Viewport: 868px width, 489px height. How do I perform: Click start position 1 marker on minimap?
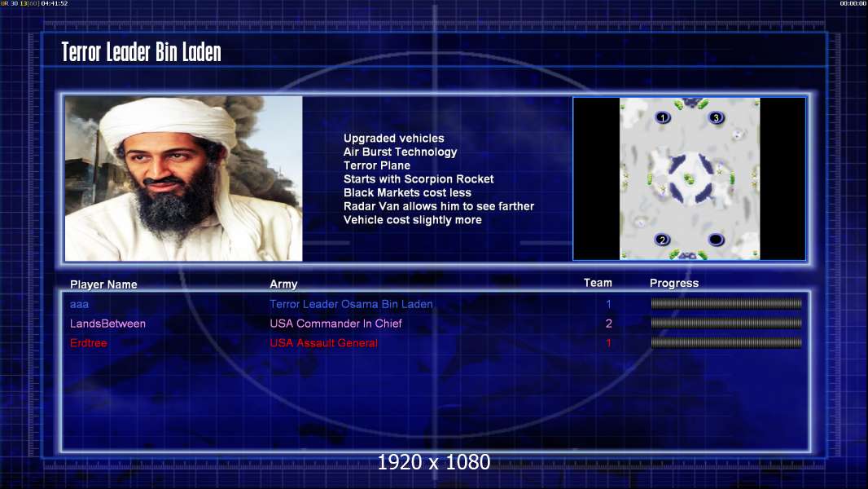(x=663, y=117)
